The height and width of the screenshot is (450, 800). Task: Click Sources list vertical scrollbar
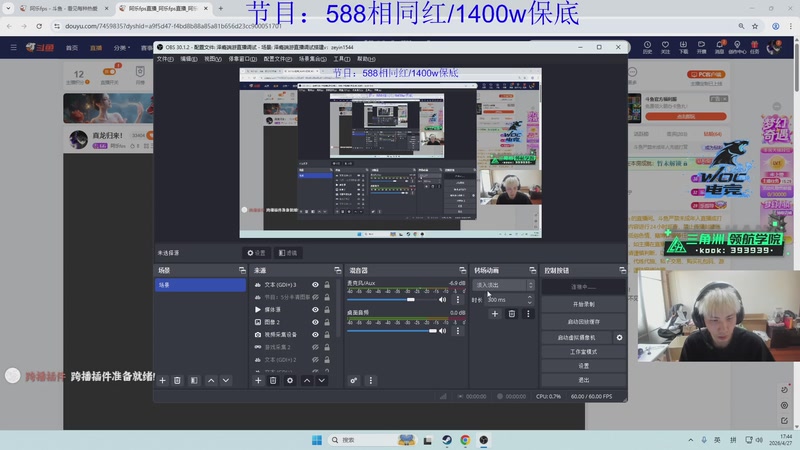[x=338, y=309]
